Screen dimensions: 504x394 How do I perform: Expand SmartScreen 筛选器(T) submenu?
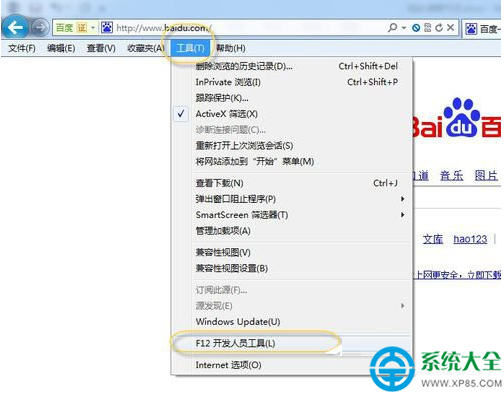[292, 215]
